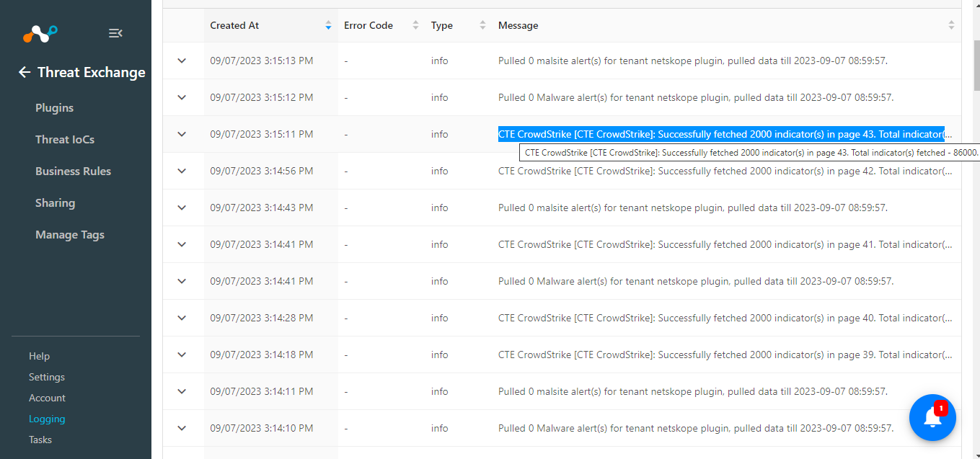The height and width of the screenshot is (459, 980).
Task: Click the Malware alert message at 3:14:10 PM
Action: 696,428
